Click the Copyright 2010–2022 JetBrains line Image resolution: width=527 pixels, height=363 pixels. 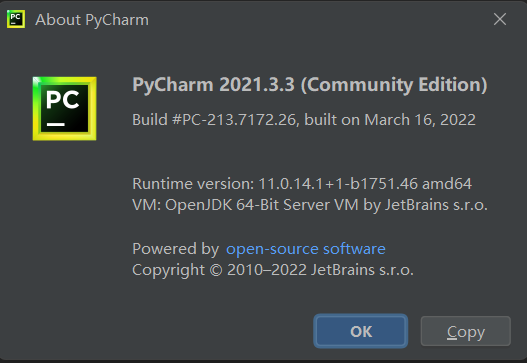click(273, 270)
